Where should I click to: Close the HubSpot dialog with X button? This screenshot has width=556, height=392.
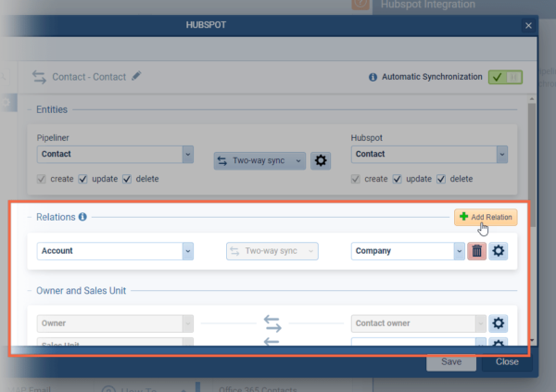pyautogui.click(x=528, y=25)
